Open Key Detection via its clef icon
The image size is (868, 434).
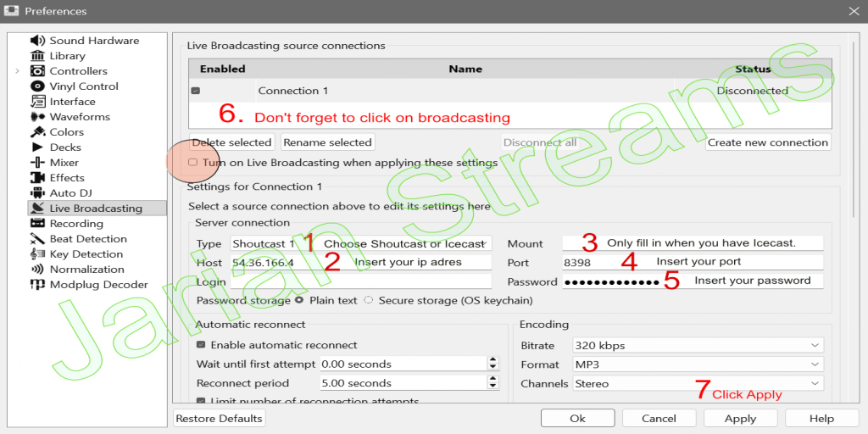(x=37, y=254)
